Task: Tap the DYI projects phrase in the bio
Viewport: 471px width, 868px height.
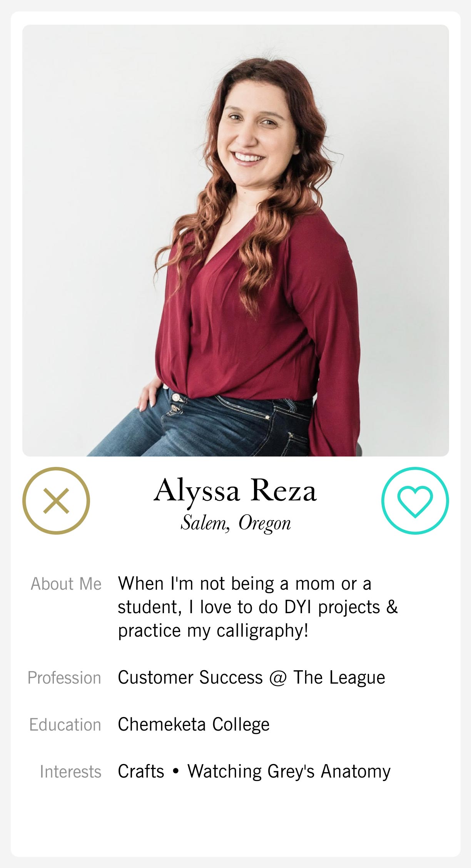Action: (332, 607)
